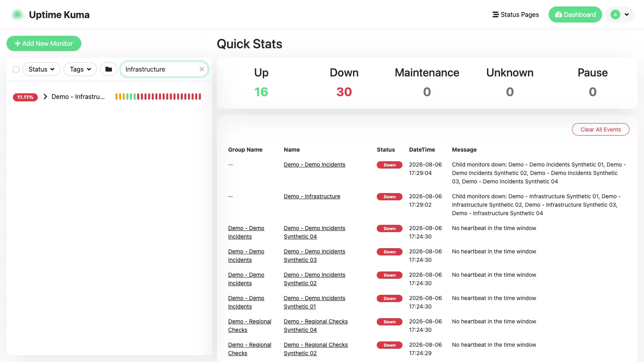Open the Demo - Infrastructure monitor link
The height and width of the screenshot is (362, 644).
(312, 196)
